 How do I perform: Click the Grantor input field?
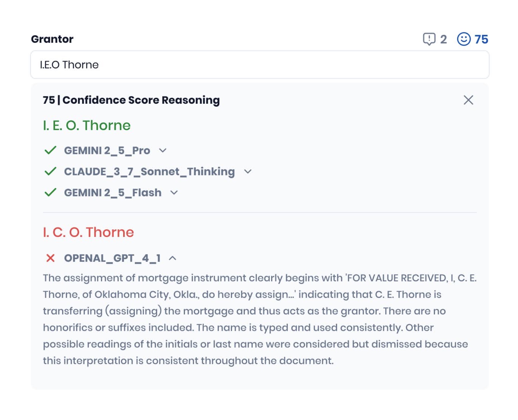[260, 64]
